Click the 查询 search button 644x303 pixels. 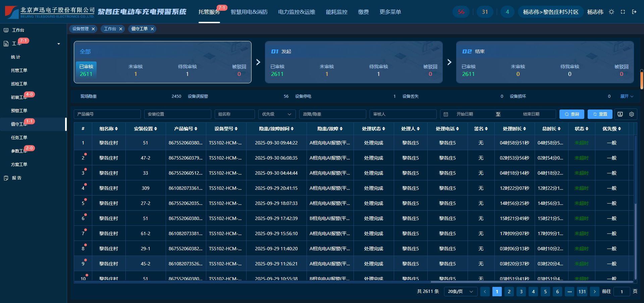point(572,114)
